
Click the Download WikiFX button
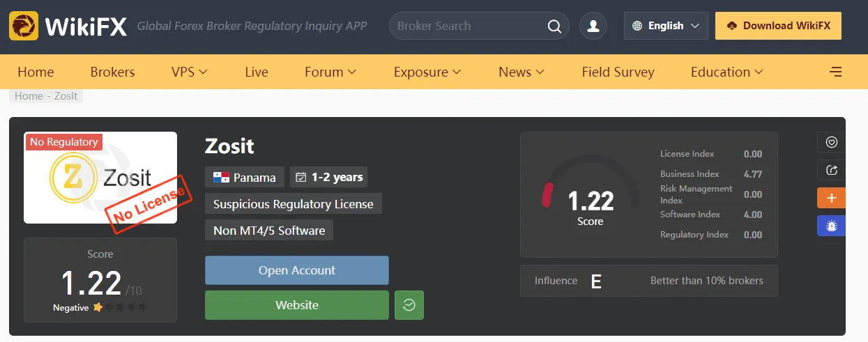[778, 26]
